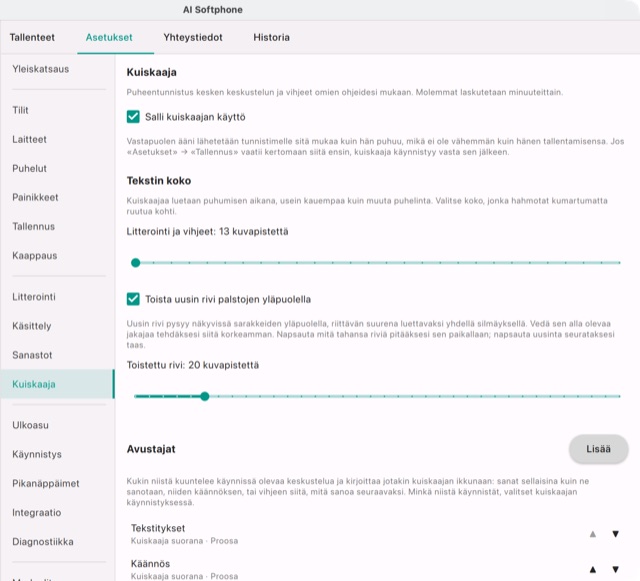Click the Kuiskaaja section heading

point(151,72)
